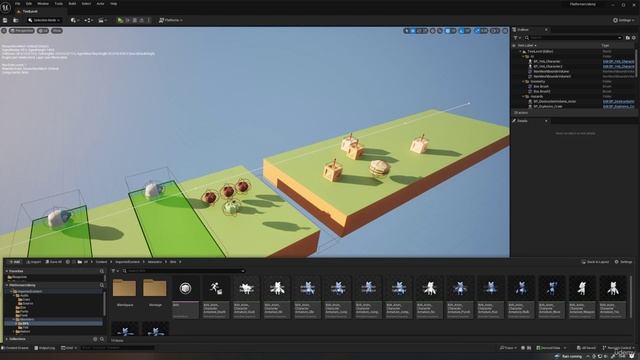The height and width of the screenshot is (360, 640).
Task: Select the viewport Translate gizmo icon
Action: 413,31
